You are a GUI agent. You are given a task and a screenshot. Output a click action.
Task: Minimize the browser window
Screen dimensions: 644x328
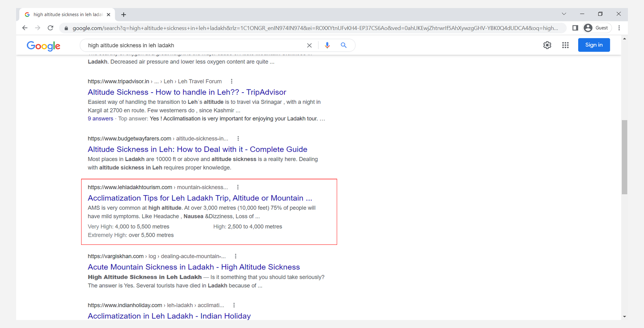tap(582, 14)
